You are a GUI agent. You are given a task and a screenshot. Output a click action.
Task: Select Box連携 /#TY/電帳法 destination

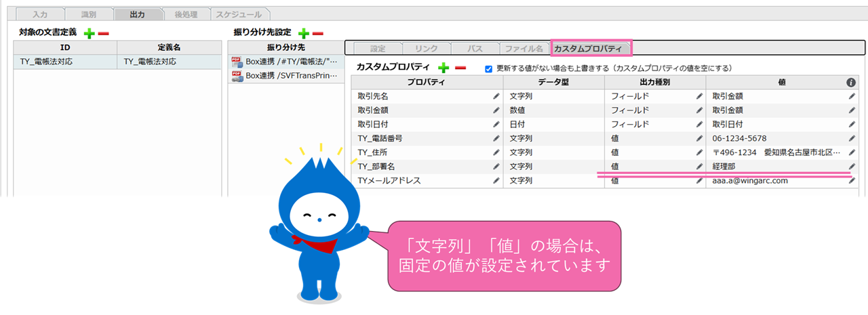tap(285, 62)
